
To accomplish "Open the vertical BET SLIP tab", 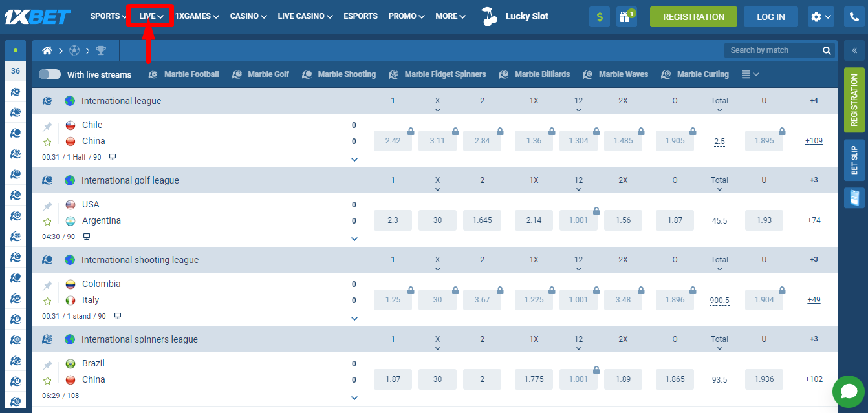I will click(854, 160).
